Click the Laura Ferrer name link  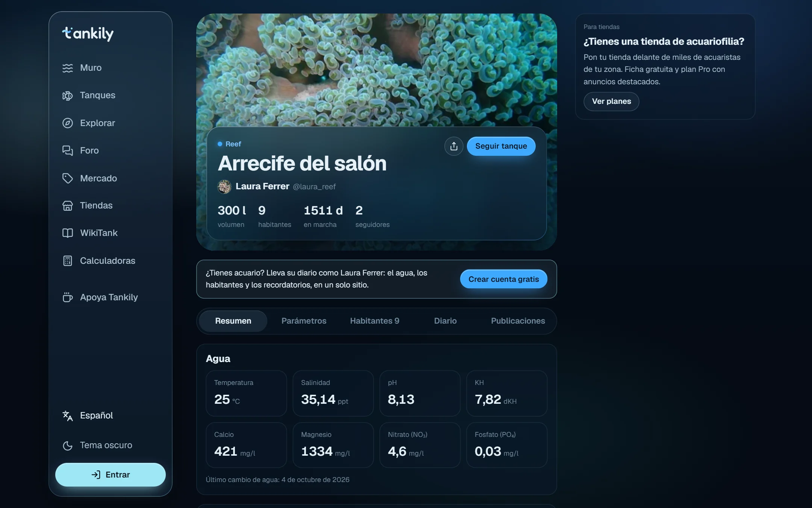[262, 186]
